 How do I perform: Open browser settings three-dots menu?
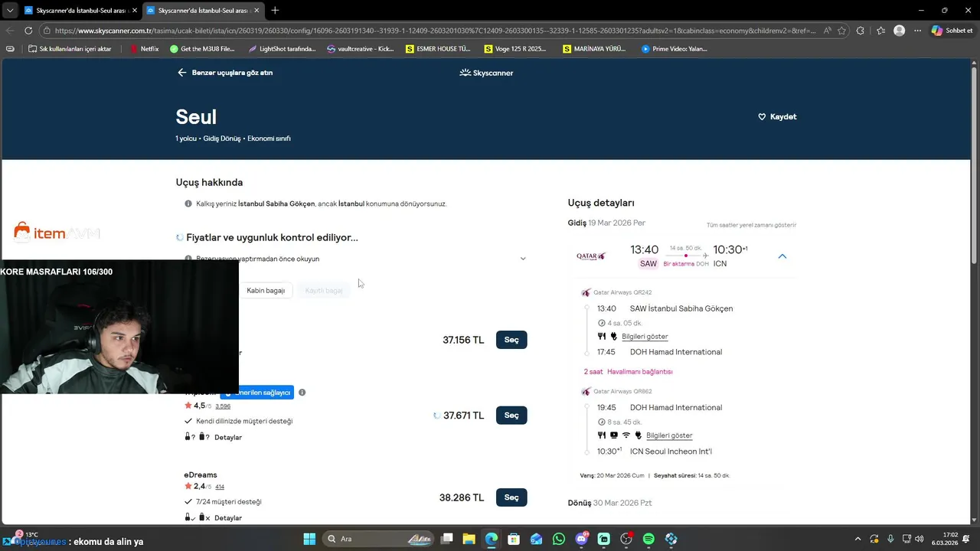pos(916,31)
